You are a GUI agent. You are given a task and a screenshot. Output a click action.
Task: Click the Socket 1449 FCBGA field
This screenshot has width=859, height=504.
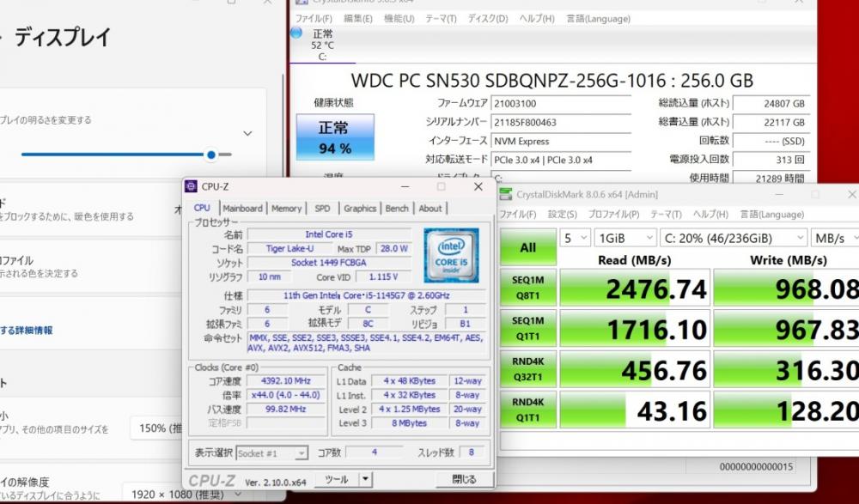tap(329, 263)
